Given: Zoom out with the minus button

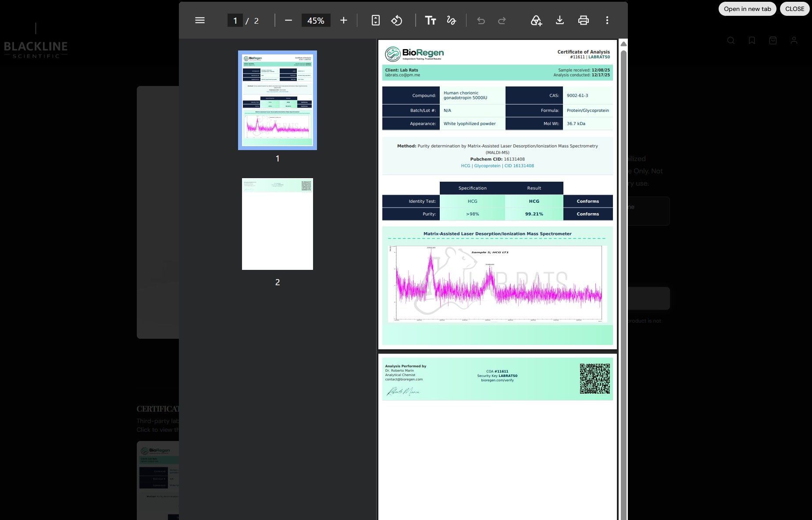Looking at the screenshot, I should point(288,20).
